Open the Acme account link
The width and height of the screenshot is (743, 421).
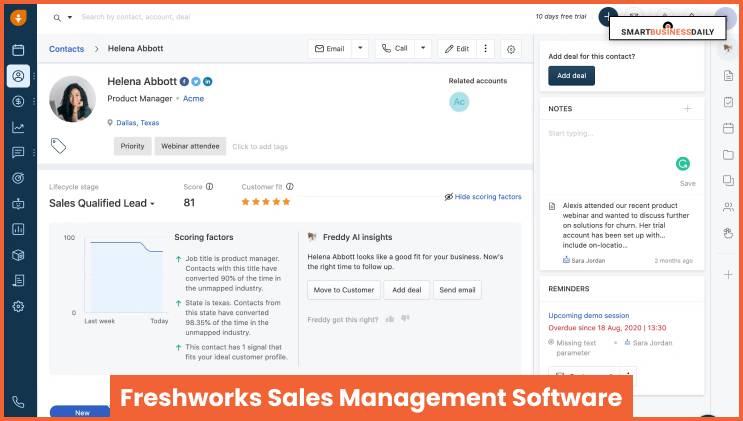(x=193, y=99)
